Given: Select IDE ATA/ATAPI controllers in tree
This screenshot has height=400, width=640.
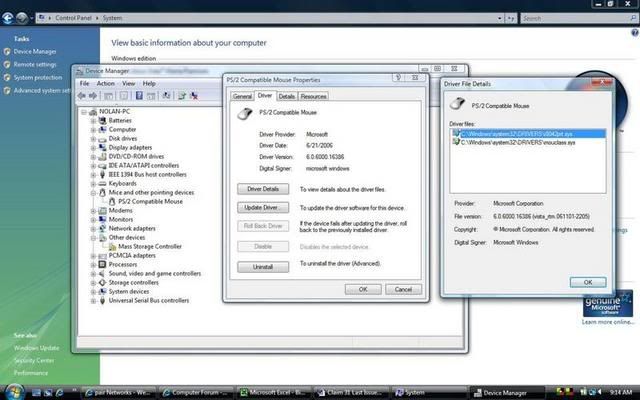Looking at the screenshot, I should pyautogui.click(x=144, y=166).
